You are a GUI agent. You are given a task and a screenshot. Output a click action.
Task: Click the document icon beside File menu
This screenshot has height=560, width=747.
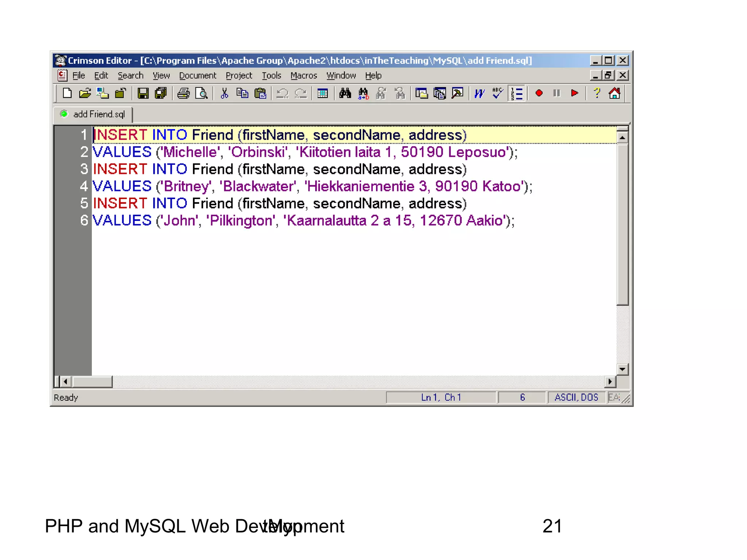click(x=62, y=75)
